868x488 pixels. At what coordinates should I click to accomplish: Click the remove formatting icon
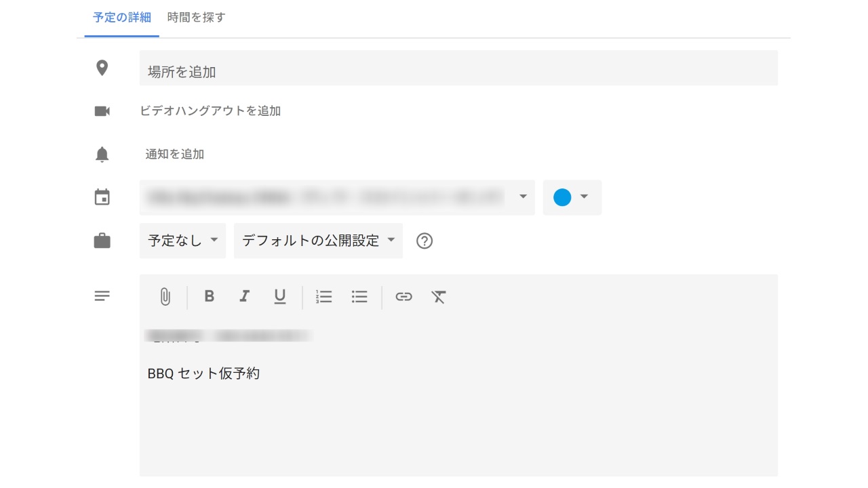tap(439, 297)
